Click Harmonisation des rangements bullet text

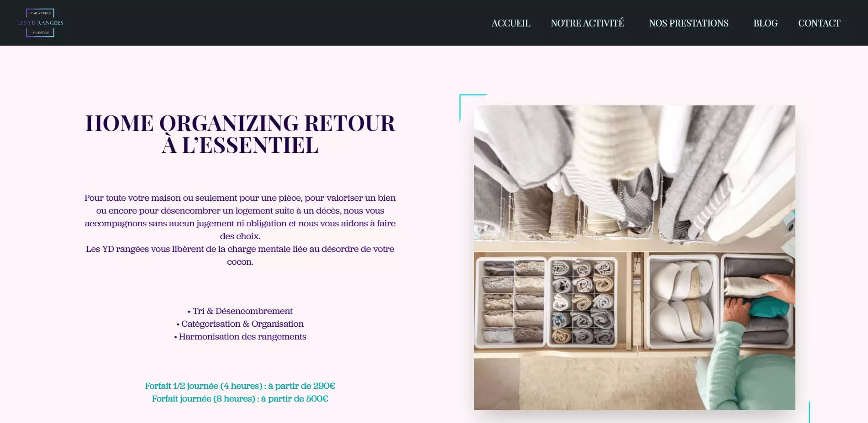click(240, 337)
